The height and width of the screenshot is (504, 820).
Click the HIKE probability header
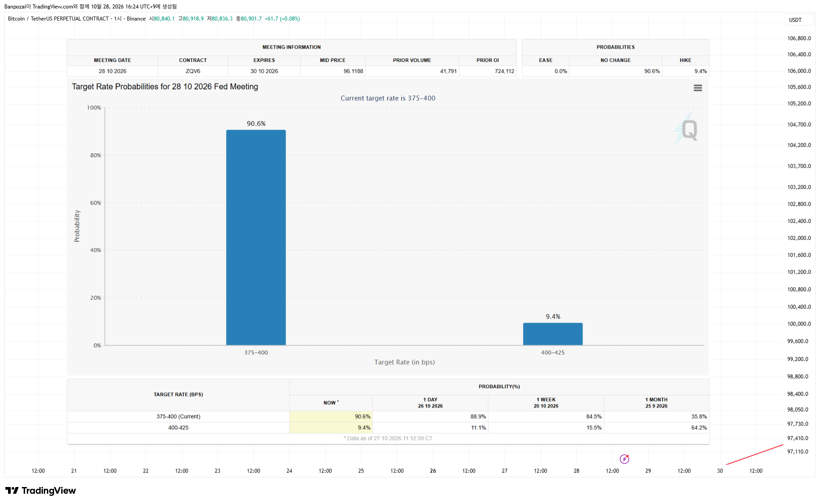coord(685,60)
